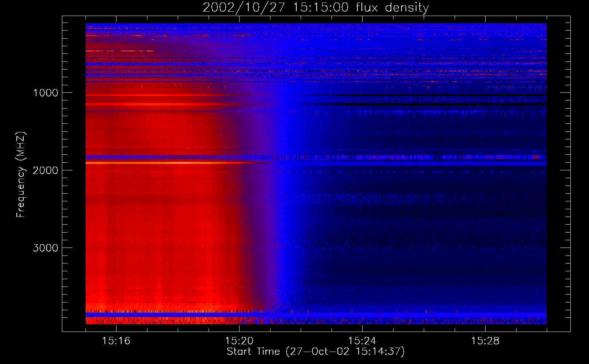Click the 'Start Time (27-Oct-02 15:14:37)' label
Screen dimensions: 589x364
[x=316, y=352]
